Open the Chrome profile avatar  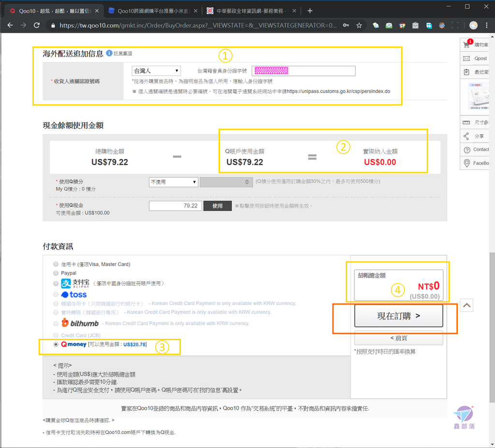point(473,25)
